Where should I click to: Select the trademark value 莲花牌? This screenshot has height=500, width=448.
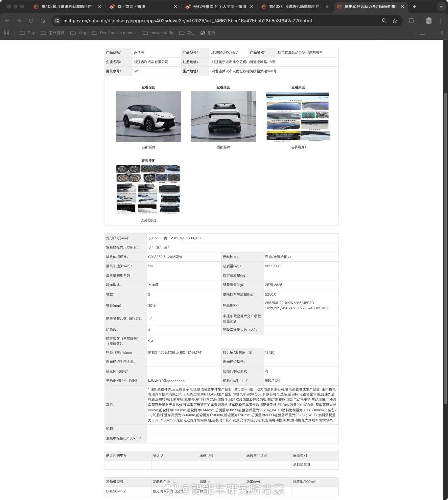[139, 53]
